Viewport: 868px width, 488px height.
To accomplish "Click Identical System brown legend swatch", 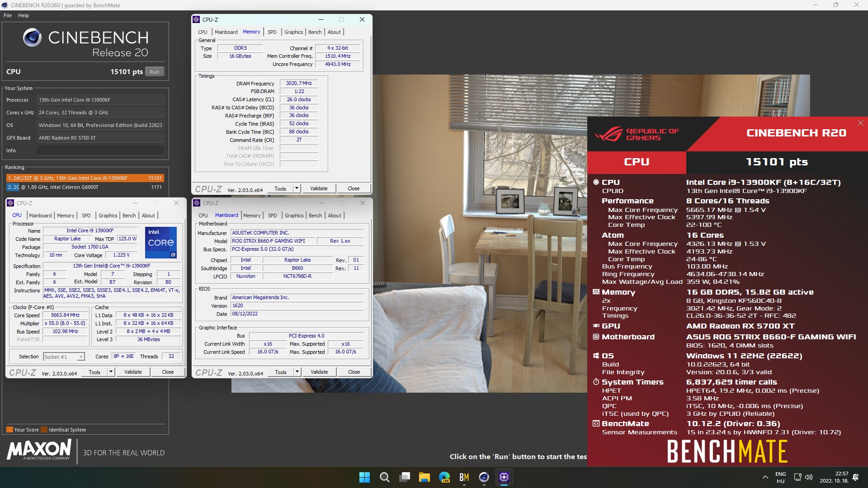I will pyautogui.click(x=44, y=430).
